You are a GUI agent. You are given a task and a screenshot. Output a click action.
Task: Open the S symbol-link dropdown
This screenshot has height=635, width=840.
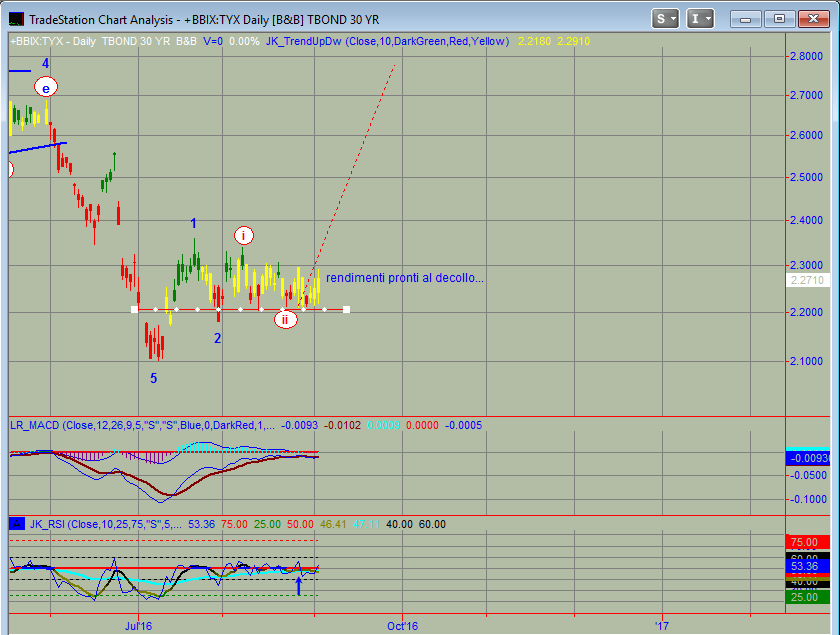point(665,19)
